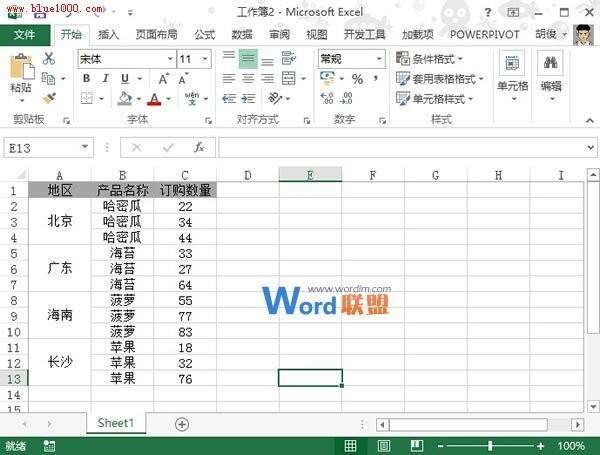Select cell A2 containing 北京

coord(60,221)
